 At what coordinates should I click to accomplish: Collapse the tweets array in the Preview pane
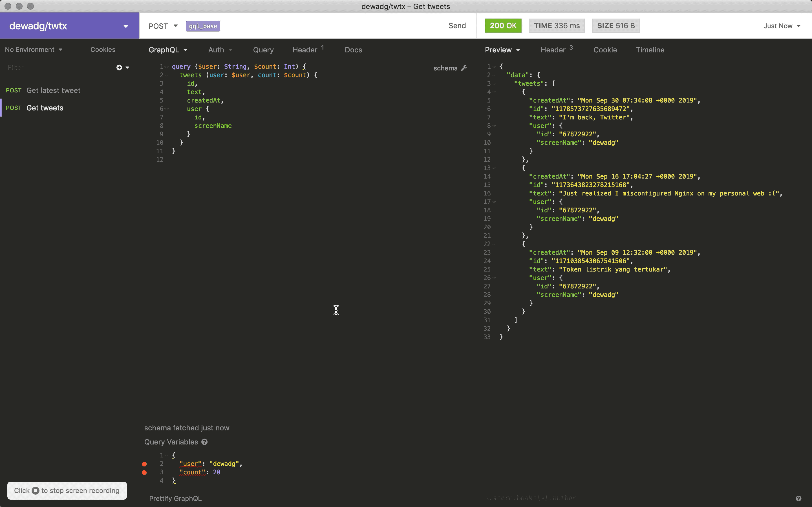click(x=493, y=83)
